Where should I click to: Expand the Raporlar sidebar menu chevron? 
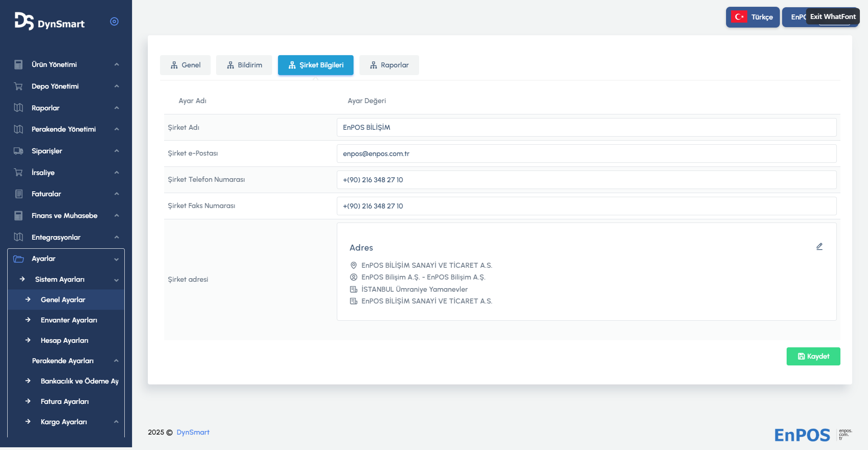pyautogui.click(x=117, y=108)
